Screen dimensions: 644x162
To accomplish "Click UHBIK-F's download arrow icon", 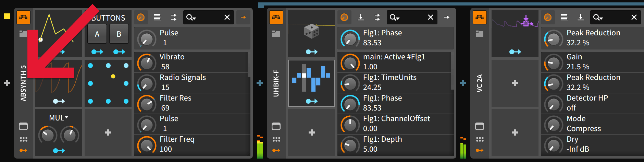I will (361, 17).
